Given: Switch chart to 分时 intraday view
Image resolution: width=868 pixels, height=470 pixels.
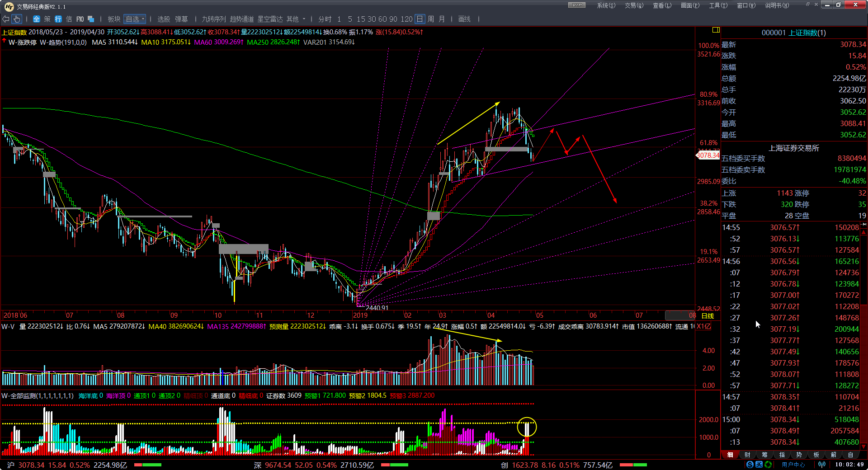Looking at the screenshot, I should click(x=325, y=19).
